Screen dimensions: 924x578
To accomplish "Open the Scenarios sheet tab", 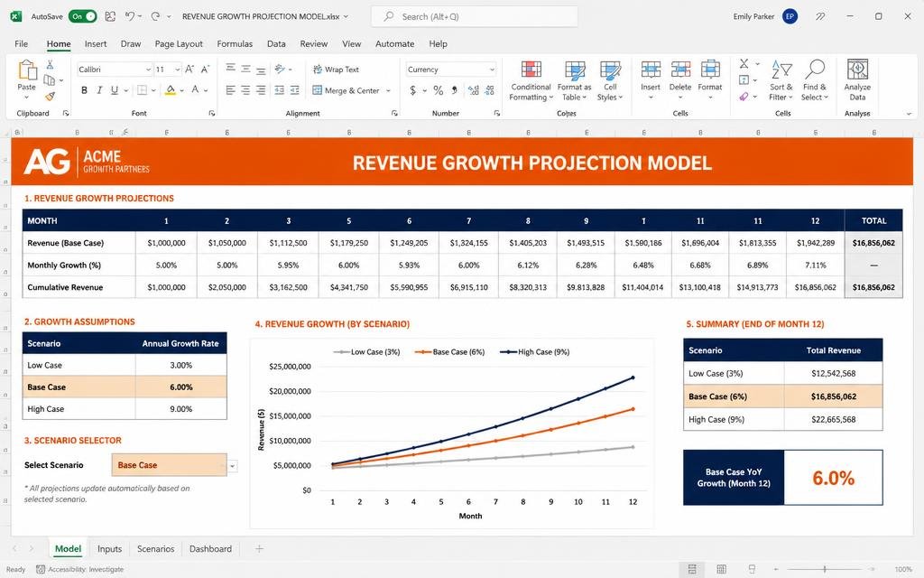I will pyautogui.click(x=155, y=549).
